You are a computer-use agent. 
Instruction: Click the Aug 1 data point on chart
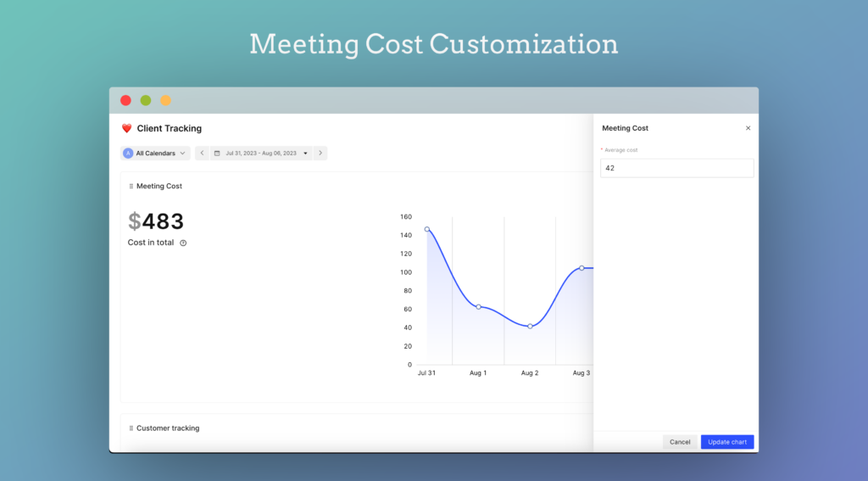coord(479,307)
